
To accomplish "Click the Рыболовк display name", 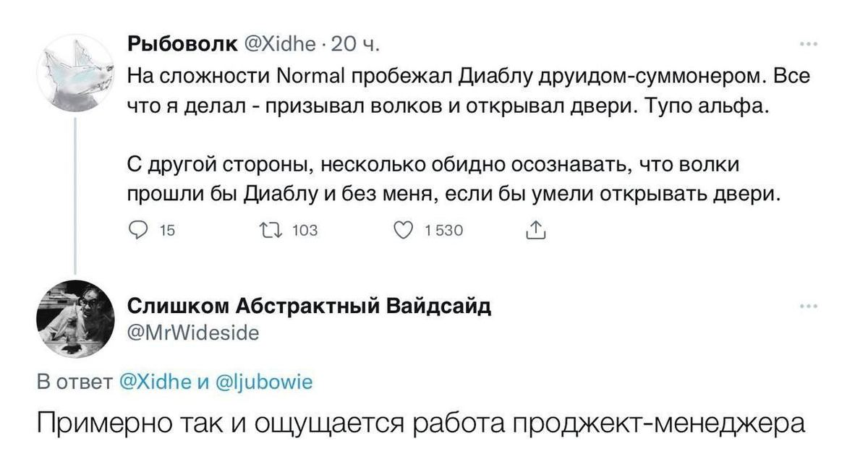I will click(x=182, y=45).
